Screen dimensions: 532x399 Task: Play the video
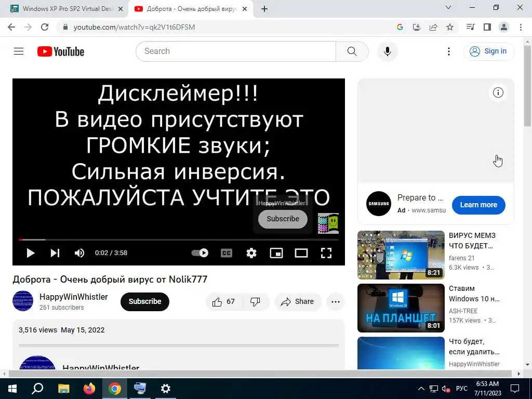tap(31, 253)
